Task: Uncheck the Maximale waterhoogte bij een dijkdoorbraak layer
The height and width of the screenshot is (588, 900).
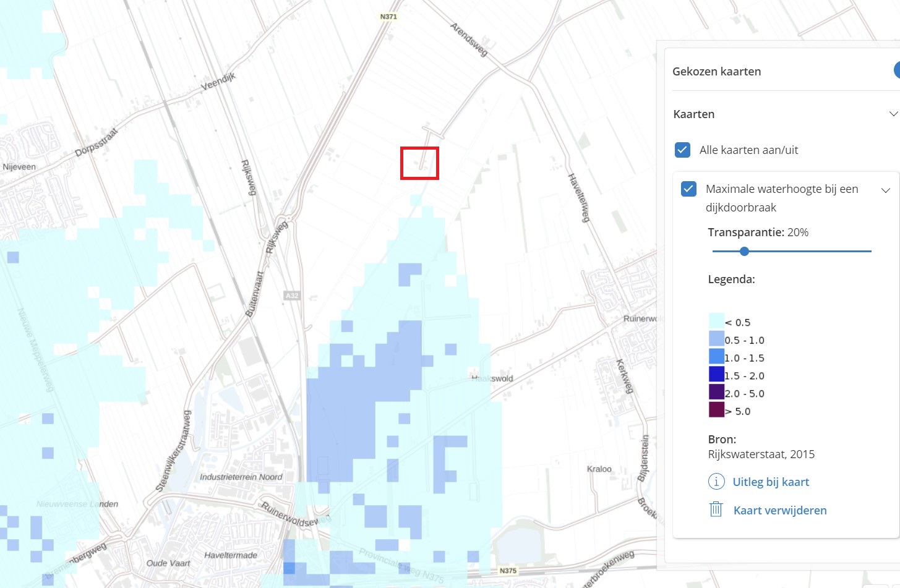Action: coord(689,189)
